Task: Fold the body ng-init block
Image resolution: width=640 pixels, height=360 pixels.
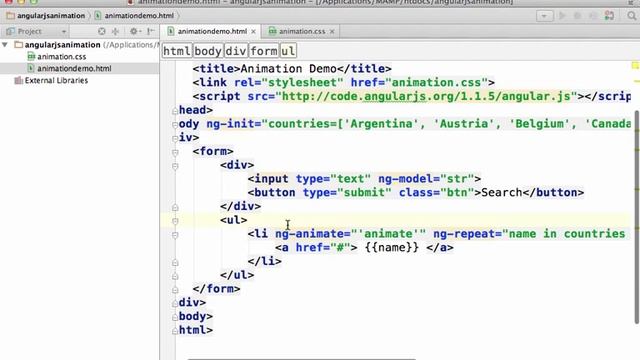Action: click(175, 124)
